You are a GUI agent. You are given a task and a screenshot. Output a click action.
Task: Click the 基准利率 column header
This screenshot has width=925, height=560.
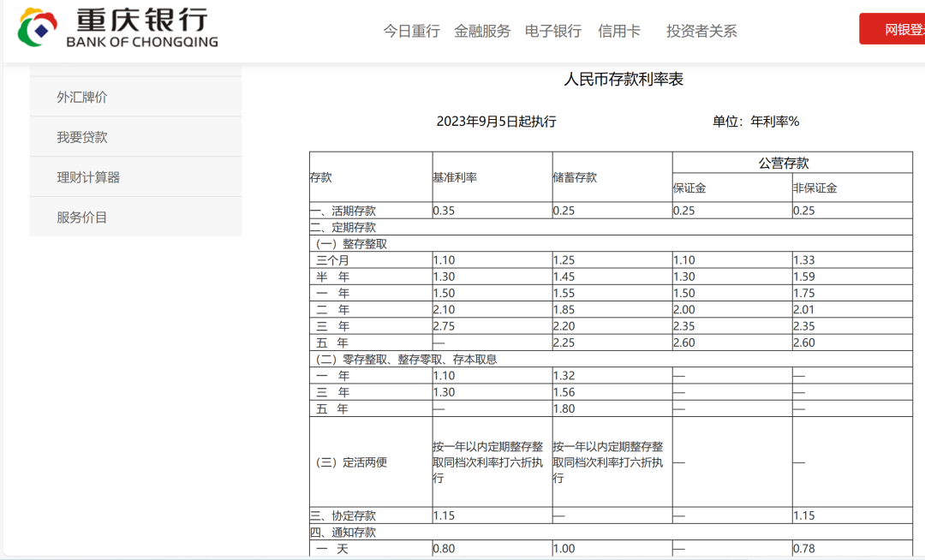(455, 177)
